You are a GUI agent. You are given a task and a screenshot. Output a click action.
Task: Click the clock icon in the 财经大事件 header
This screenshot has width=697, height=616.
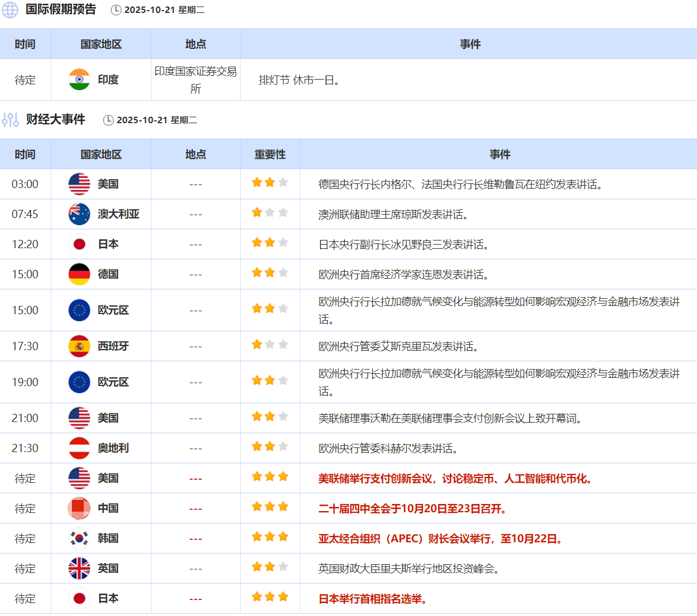pyautogui.click(x=109, y=120)
